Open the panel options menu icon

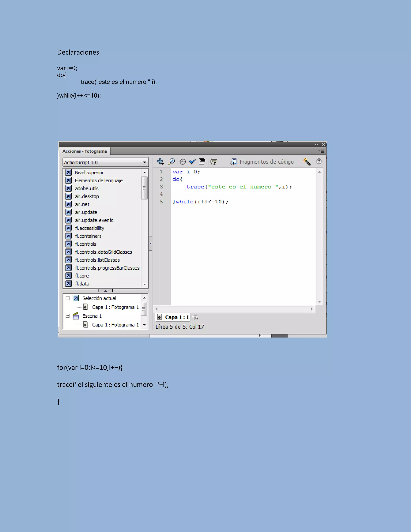click(321, 151)
